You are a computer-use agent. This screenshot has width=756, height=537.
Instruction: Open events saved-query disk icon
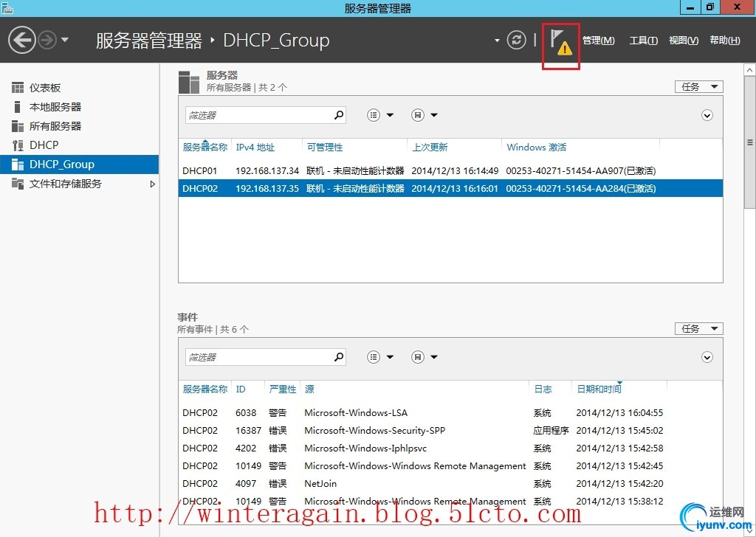(x=418, y=357)
